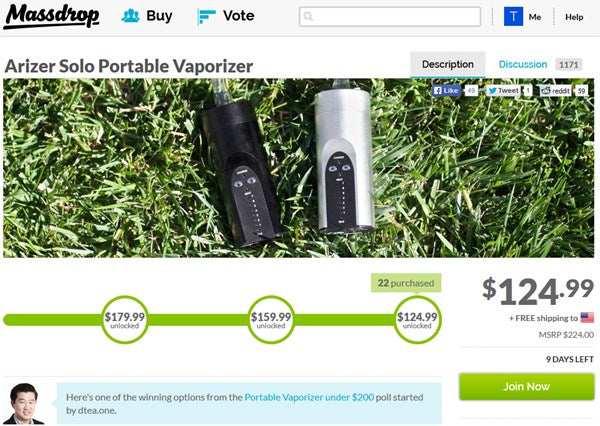Switch to the Description tab
This screenshot has height=426, width=600.
pos(448,64)
